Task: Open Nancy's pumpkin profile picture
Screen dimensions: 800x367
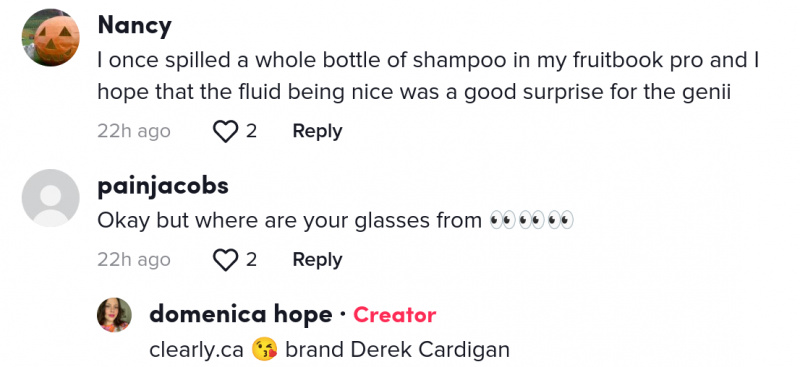Action: click(x=51, y=37)
